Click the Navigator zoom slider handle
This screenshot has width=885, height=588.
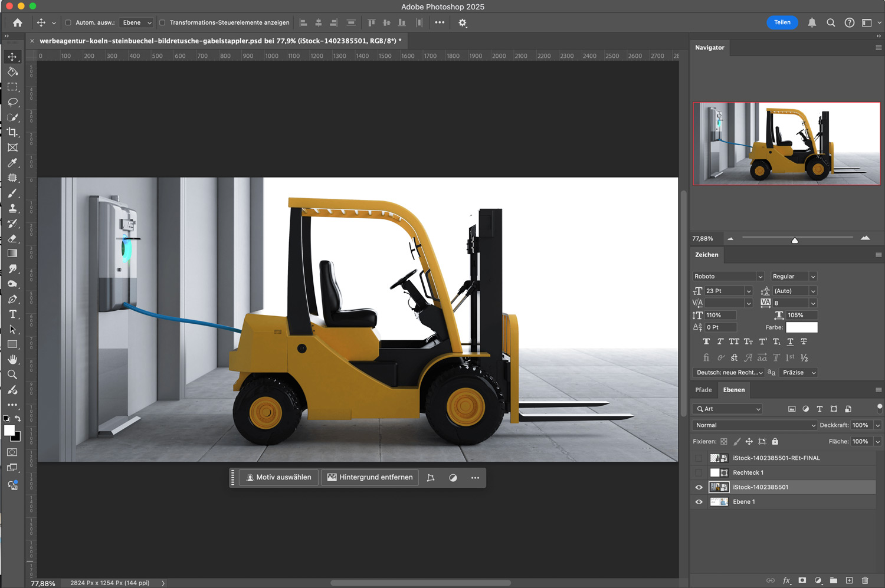(795, 240)
